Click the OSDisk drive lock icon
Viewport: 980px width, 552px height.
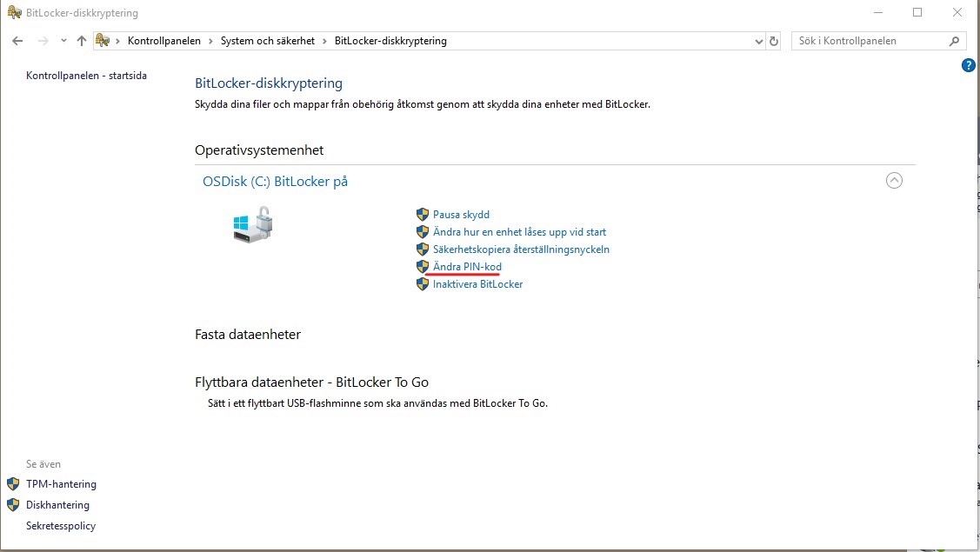[x=253, y=225]
